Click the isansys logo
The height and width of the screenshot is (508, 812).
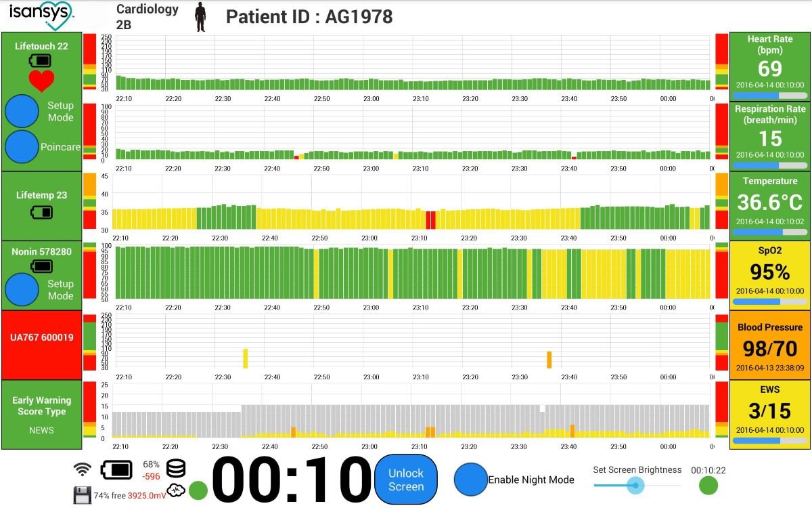coord(41,16)
